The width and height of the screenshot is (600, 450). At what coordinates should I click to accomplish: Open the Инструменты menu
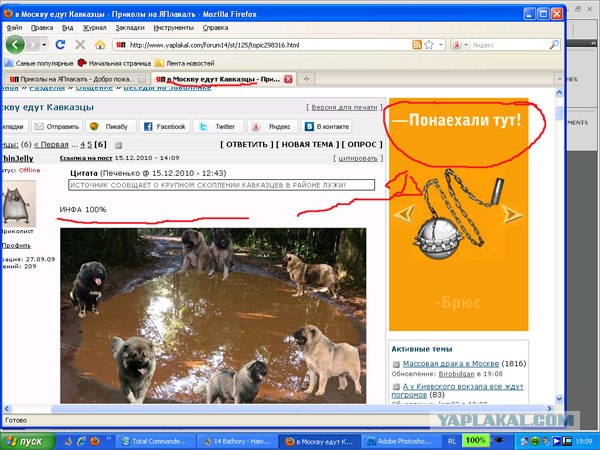click(173, 28)
